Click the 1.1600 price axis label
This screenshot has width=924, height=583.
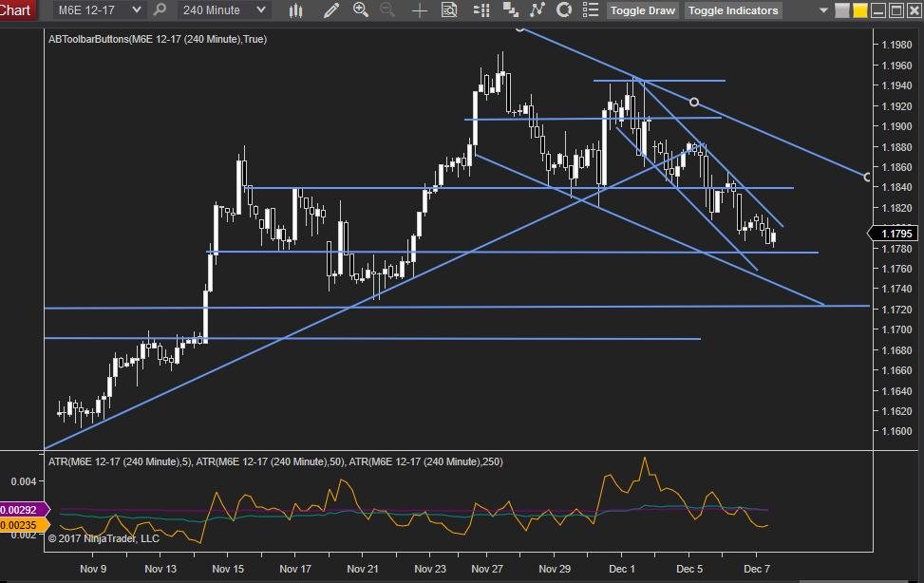896,431
